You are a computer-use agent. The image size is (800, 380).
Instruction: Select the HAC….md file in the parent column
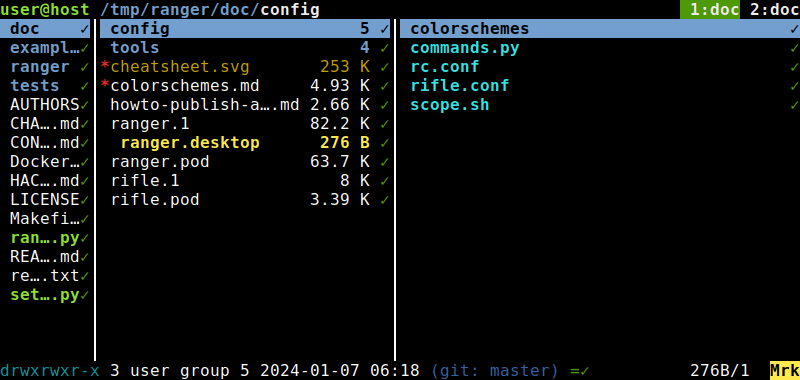tap(45, 181)
